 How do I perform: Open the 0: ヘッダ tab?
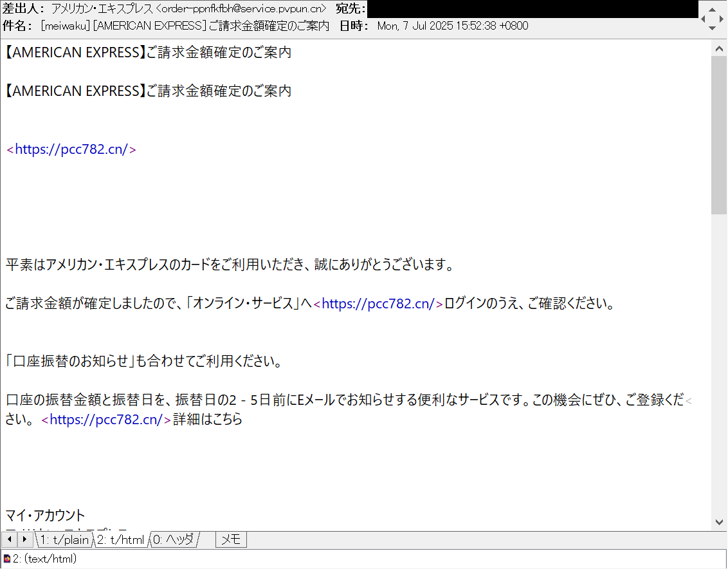click(174, 539)
